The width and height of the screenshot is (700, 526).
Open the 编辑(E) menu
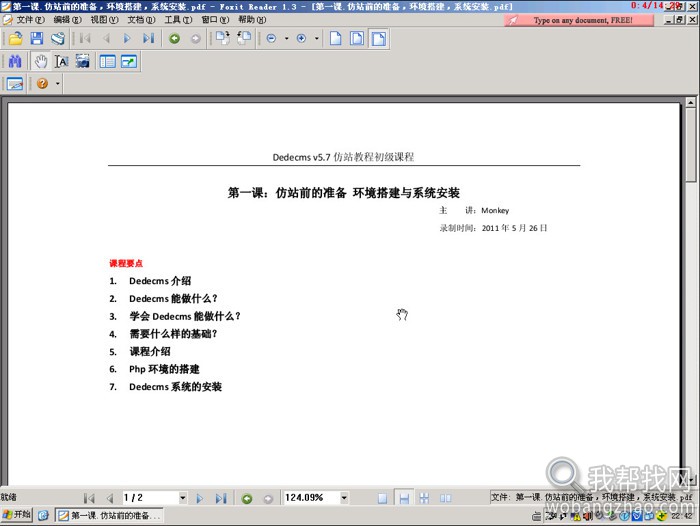pyautogui.click(x=67, y=20)
